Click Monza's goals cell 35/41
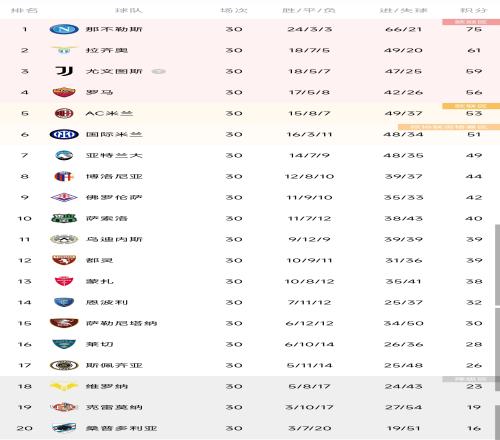 tap(403, 281)
